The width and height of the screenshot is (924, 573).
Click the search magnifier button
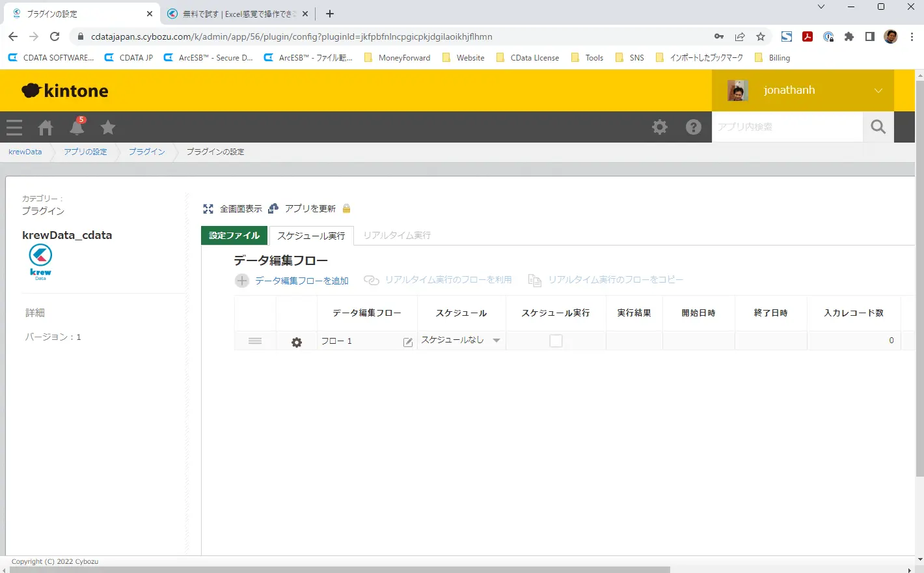tap(878, 127)
